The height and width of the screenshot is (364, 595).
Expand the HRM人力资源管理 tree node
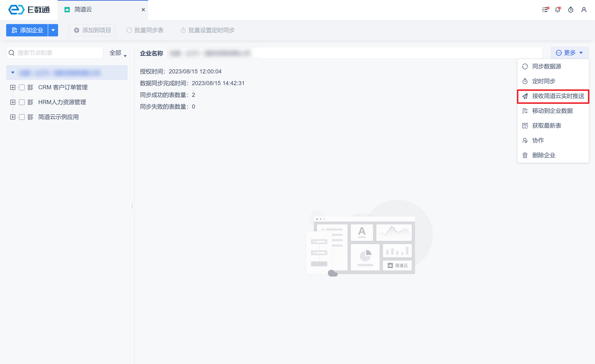(13, 102)
